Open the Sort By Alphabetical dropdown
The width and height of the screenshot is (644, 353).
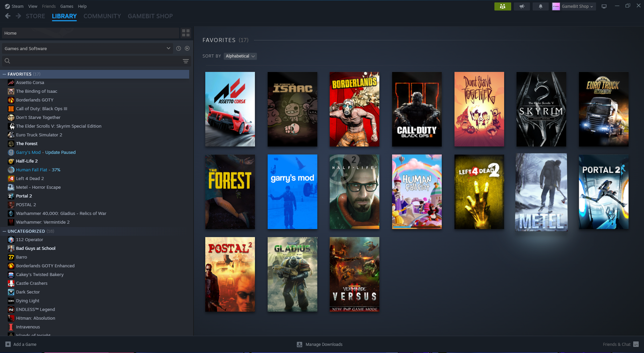pyautogui.click(x=240, y=56)
